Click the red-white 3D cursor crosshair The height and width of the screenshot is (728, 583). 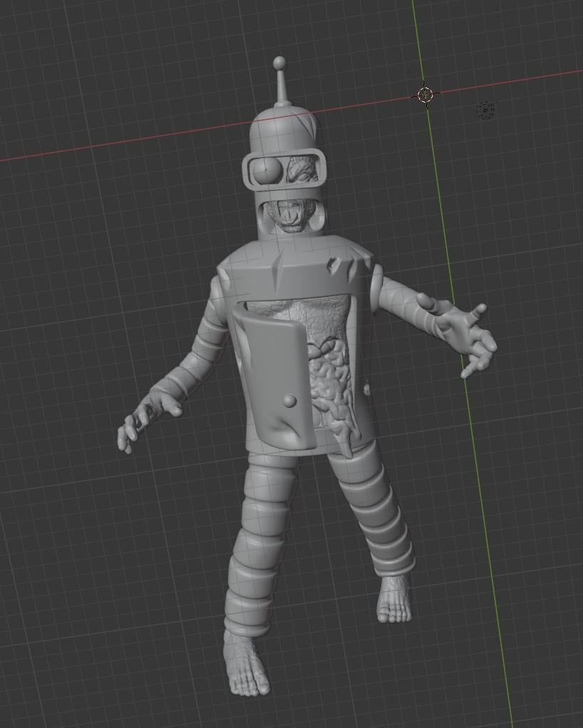point(425,95)
